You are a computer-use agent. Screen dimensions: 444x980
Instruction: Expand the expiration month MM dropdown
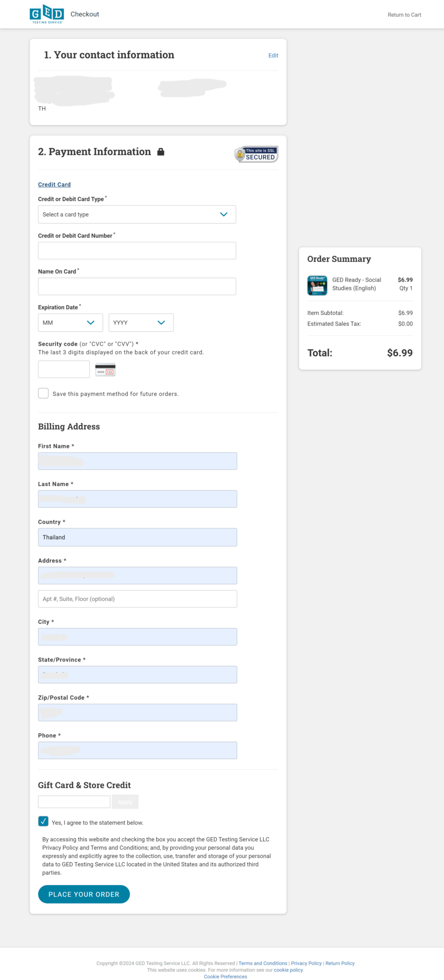(x=71, y=323)
